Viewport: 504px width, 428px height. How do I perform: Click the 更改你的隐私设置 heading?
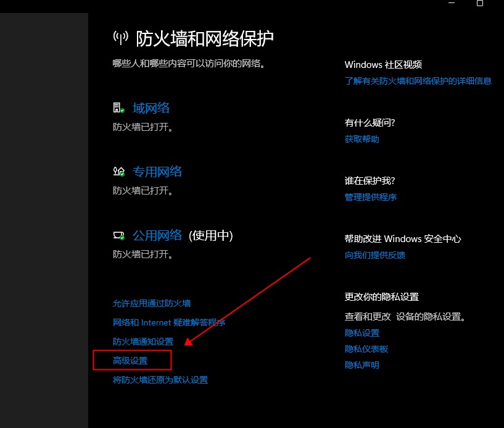(x=381, y=297)
